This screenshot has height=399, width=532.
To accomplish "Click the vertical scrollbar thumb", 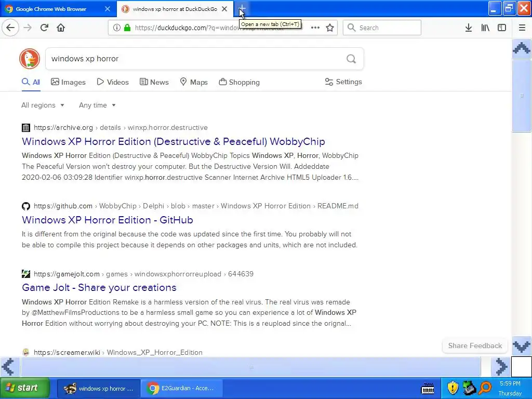I will (522, 96).
